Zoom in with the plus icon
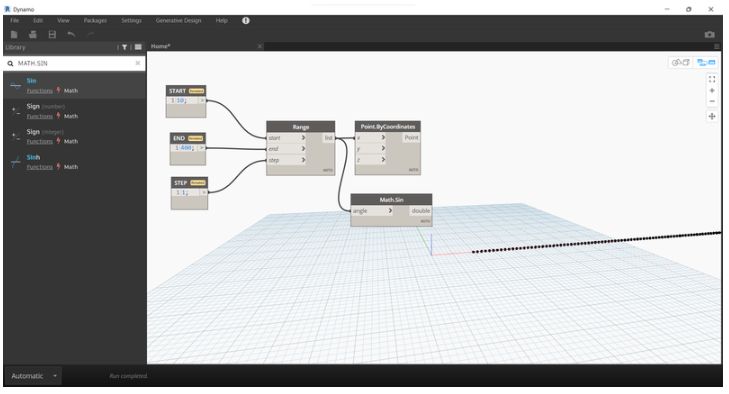This screenshot has width=729, height=394. click(x=712, y=91)
